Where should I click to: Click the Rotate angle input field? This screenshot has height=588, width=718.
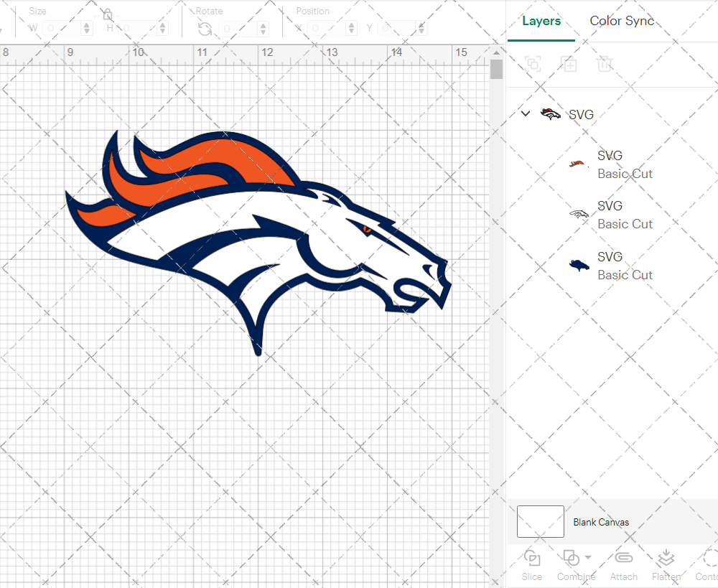(x=238, y=29)
